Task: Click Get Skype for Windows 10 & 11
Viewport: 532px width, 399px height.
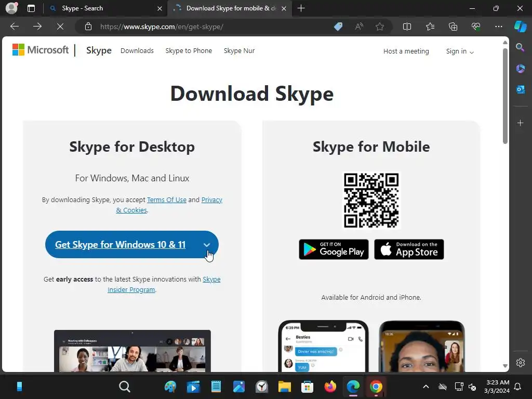Action: [x=121, y=245]
